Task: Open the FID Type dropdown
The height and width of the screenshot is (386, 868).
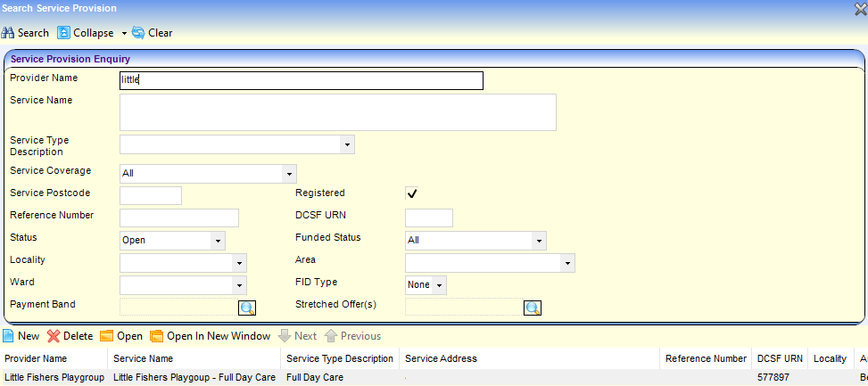Action: point(439,285)
